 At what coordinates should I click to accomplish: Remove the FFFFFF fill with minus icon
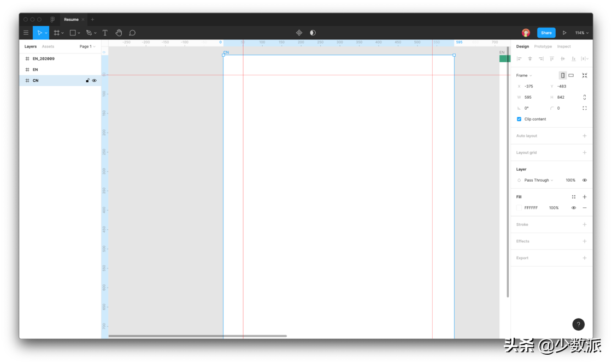[x=585, y=208]
